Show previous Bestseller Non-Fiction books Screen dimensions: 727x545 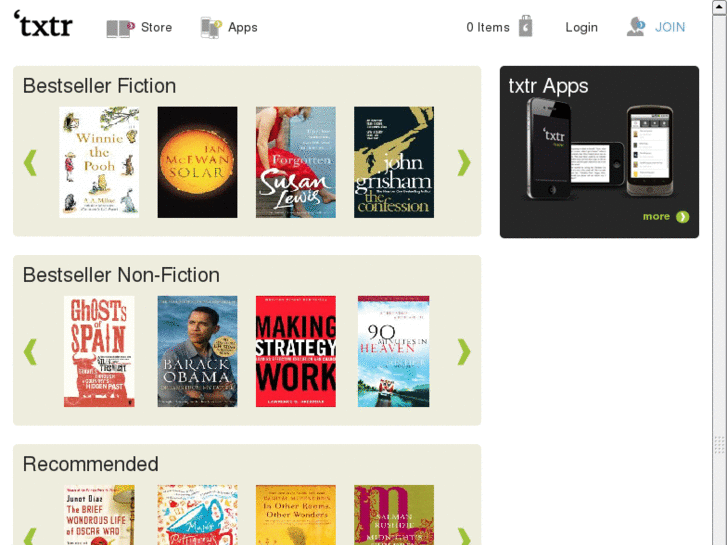(30, 352)
